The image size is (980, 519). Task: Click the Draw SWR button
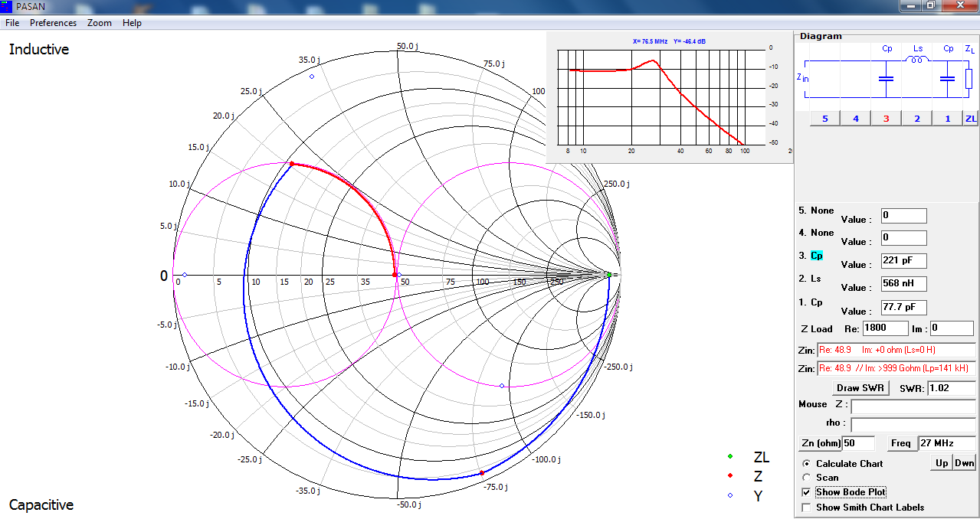click(x=860, y=388)
